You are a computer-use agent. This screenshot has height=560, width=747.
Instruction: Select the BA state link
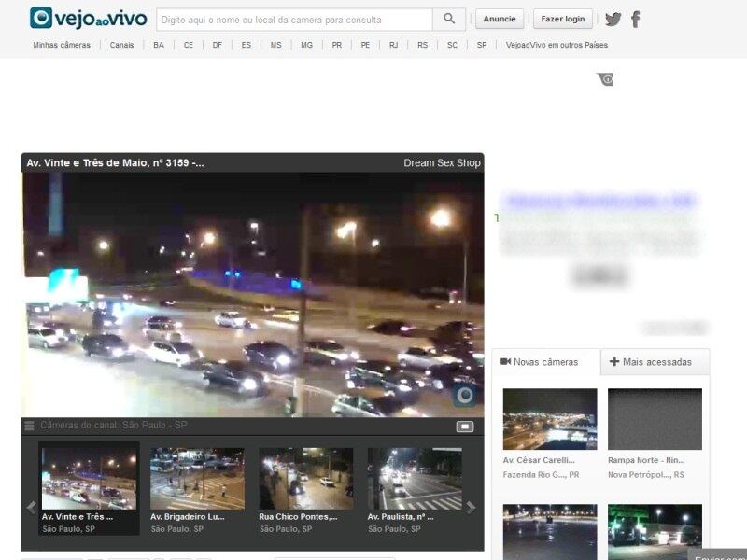(x=159, y=45)
